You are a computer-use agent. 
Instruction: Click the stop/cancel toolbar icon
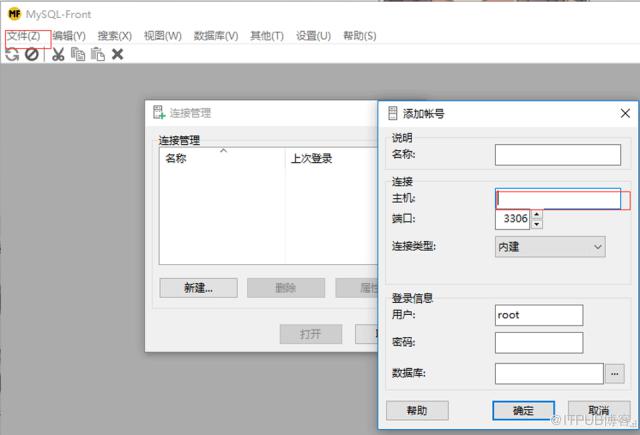pos(32,54)
